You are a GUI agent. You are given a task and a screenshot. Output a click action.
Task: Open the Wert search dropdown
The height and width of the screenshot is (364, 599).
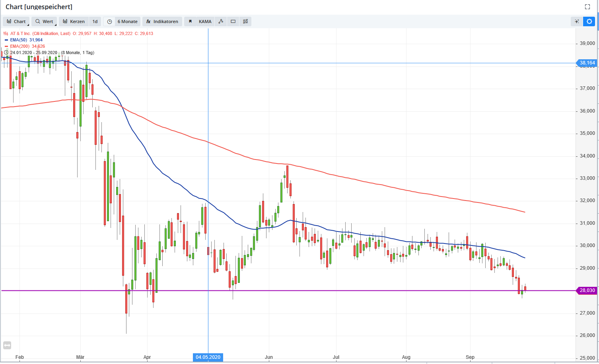[x=44, y=21]
